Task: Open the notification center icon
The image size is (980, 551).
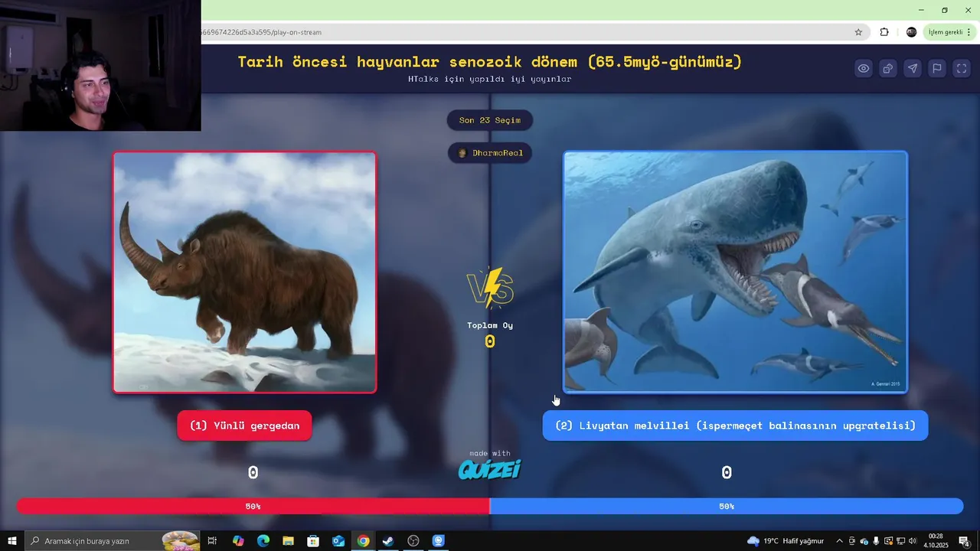Action: click(965, 541)
